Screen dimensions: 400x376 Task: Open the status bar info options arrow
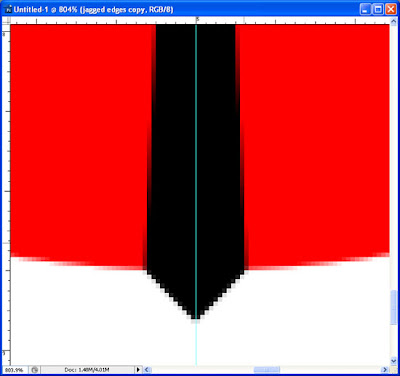pos(138,370)
